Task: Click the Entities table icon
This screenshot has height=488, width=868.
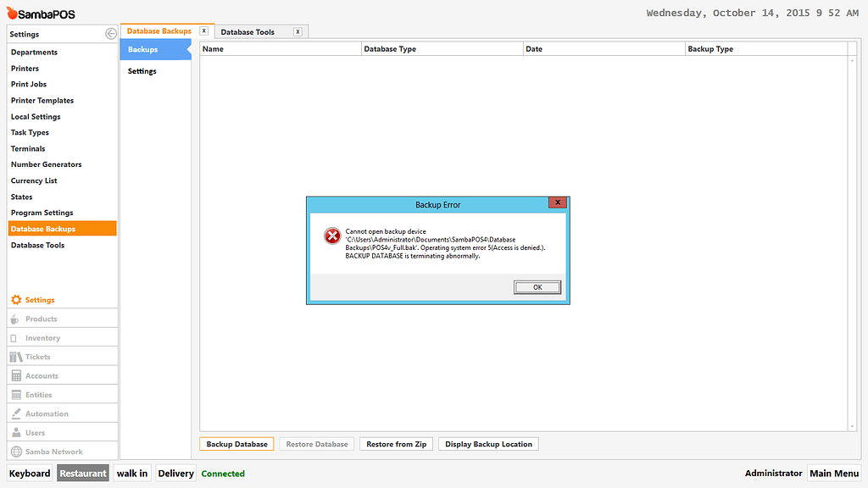Action: coord(17,395)
